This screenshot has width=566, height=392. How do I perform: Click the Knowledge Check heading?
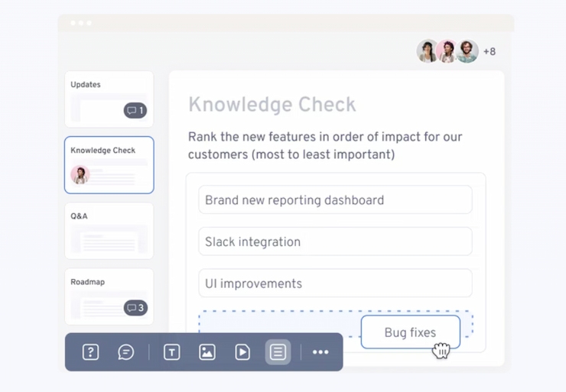click(272, 105)
